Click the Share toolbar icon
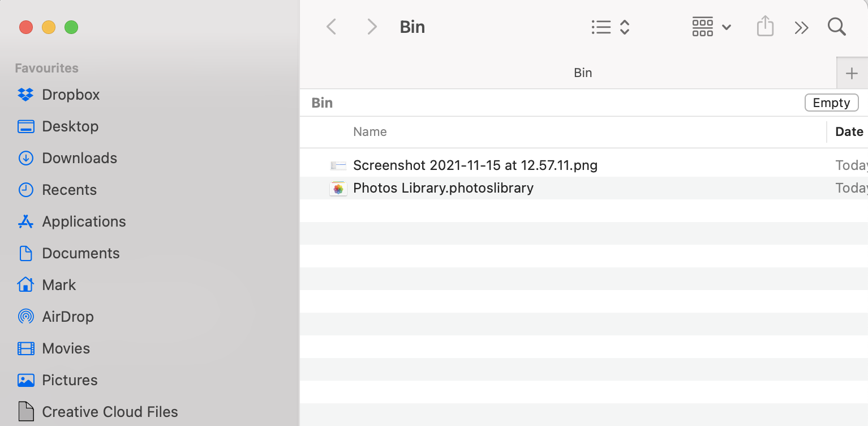The image size is (868, 426). click(765, 27)
